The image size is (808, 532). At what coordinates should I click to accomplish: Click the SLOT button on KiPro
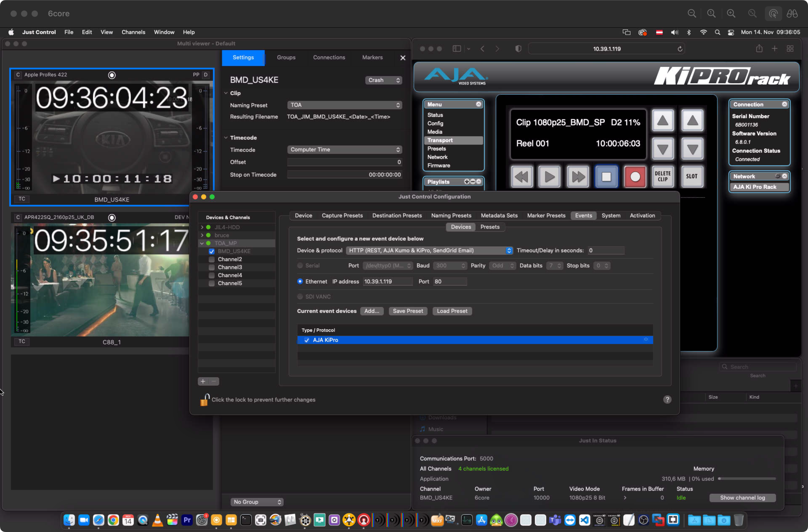click(x=691, y=176)
